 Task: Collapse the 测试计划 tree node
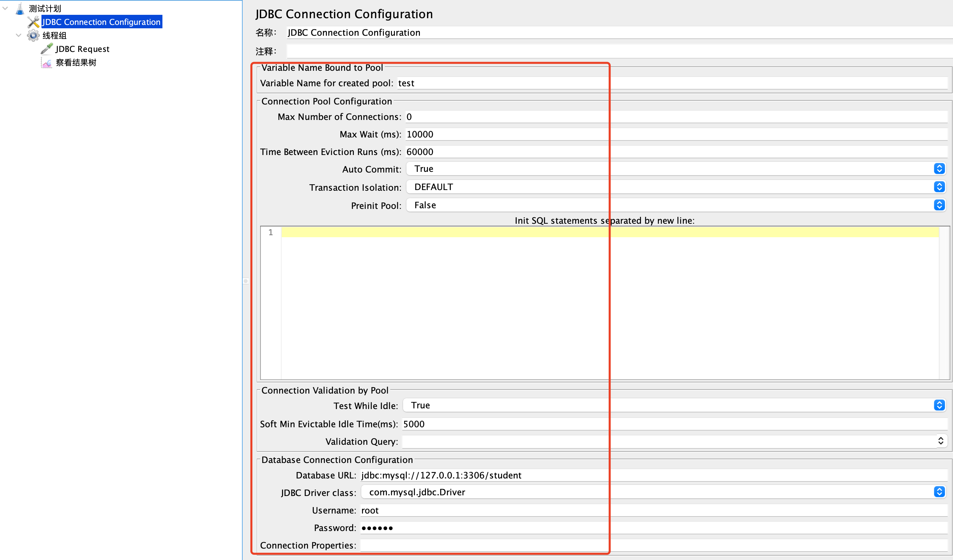[5, 8]
